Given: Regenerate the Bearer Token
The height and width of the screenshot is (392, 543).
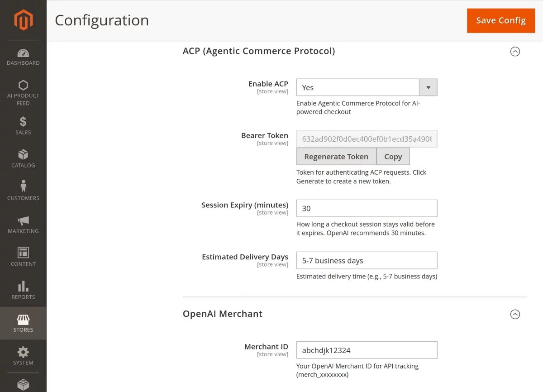Looking at the screenshot, I should [336, 156].
